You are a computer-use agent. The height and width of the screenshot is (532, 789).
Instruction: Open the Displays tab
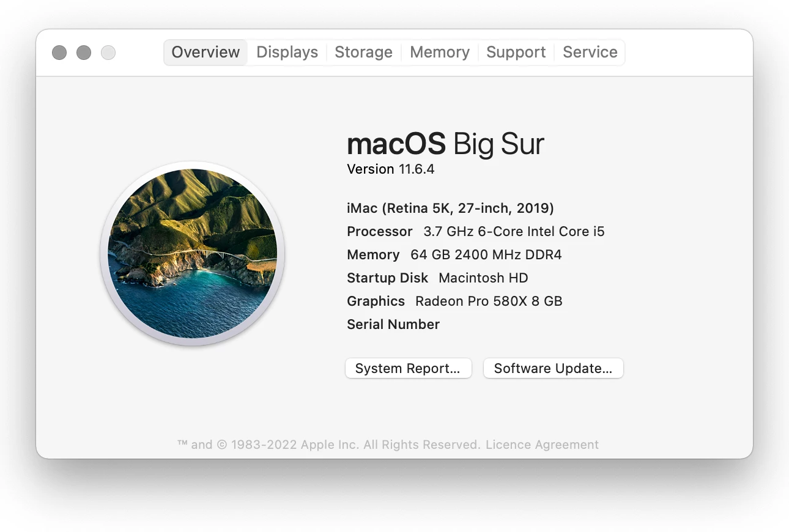(x=287, y=53)
